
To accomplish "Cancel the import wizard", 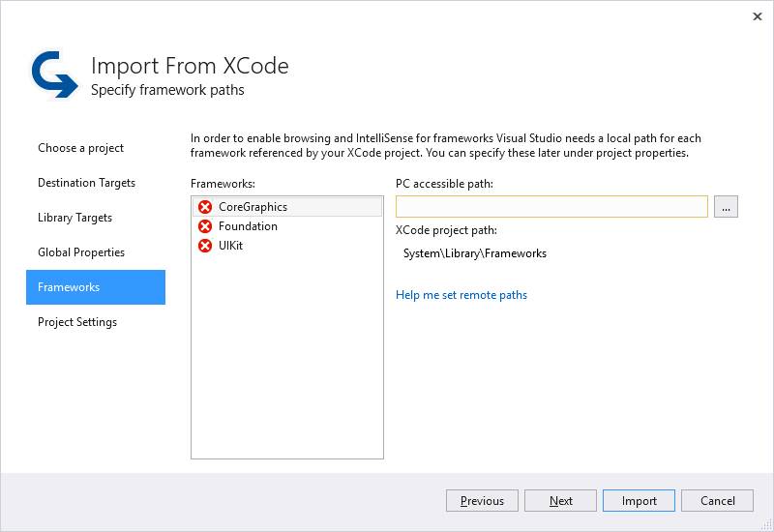I will tap(717, 501).
